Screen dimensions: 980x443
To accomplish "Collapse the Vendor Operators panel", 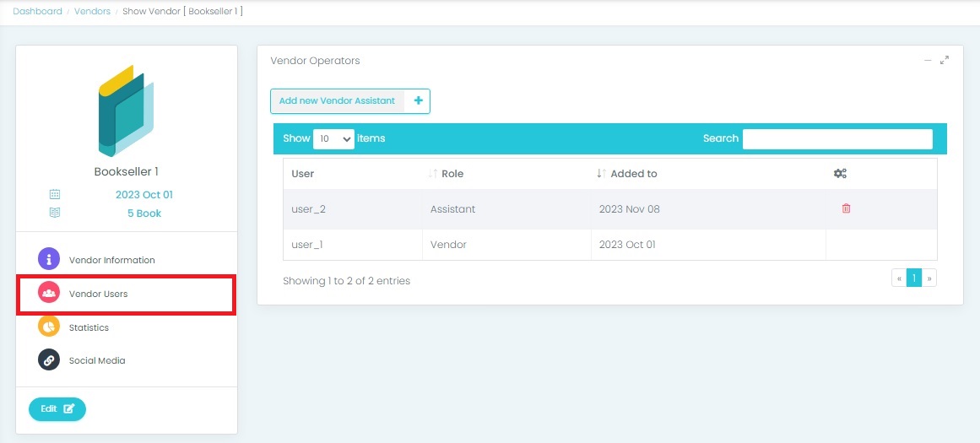I will tap(928, 61).
